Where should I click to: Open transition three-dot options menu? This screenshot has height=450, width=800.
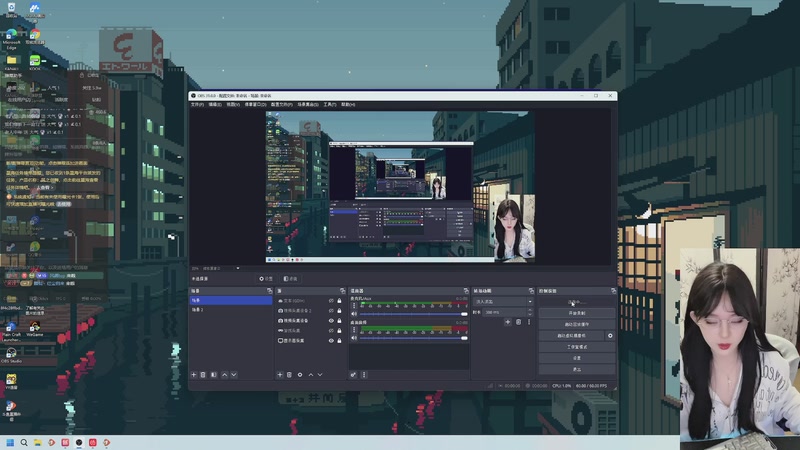coord(529,322)
